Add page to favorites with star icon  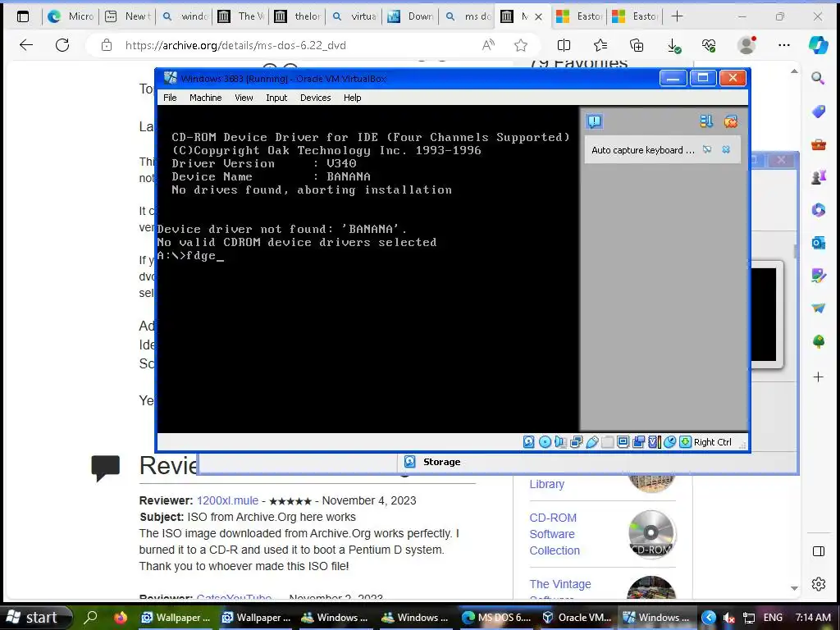tap(521, 46)
